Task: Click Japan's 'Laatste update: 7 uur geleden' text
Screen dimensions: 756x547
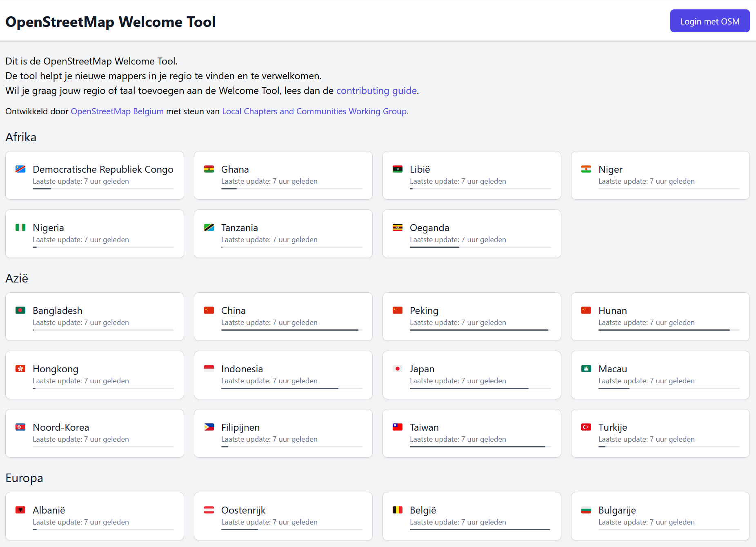Action: 458,381
